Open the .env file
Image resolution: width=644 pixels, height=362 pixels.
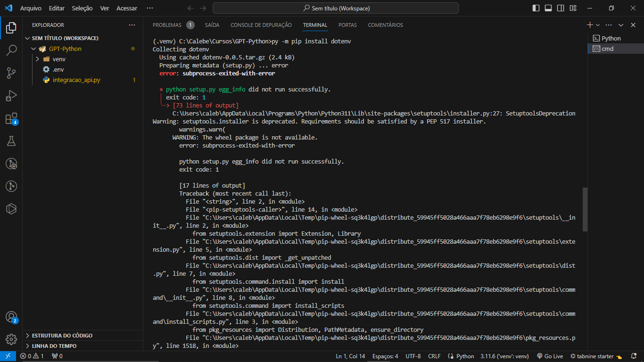click(x=83, y=69)
